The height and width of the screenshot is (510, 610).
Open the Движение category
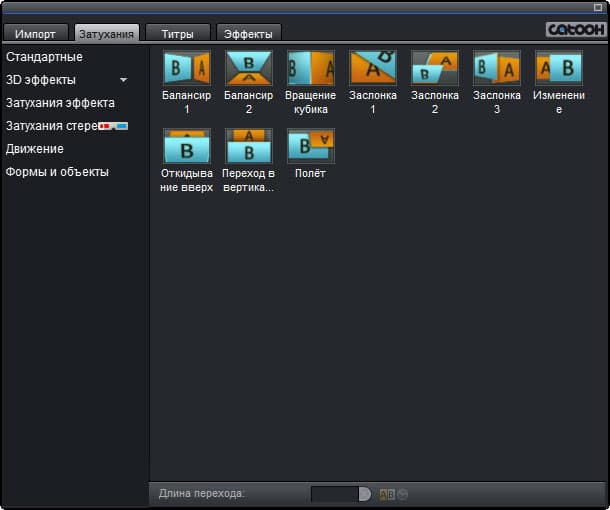35,149
